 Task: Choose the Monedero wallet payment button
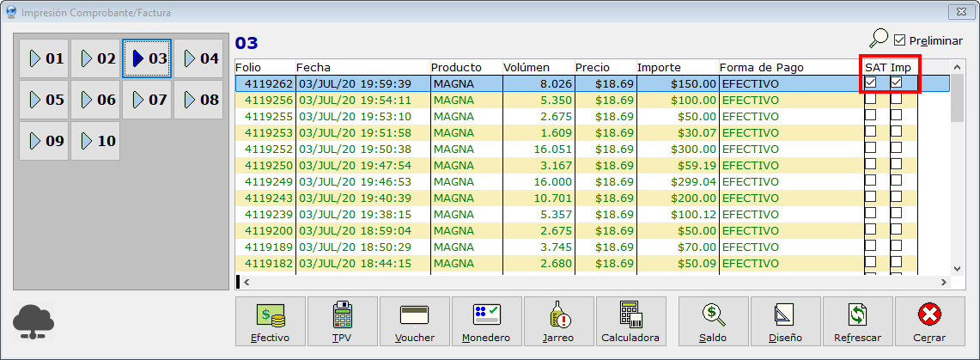click(x=486, y=322)
